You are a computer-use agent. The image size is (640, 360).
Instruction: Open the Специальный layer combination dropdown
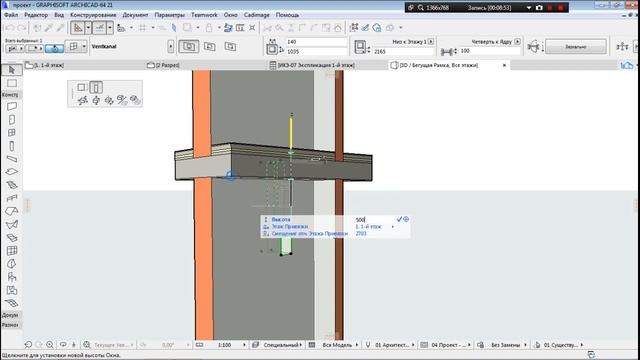pyautogui.click(x=301, y=345)
